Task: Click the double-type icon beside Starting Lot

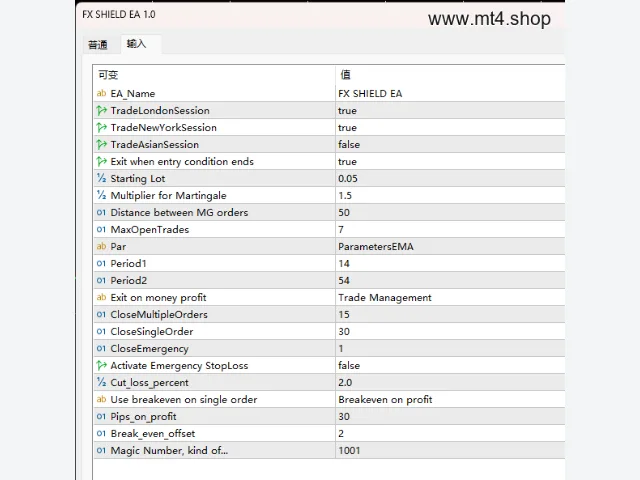Action: coord(102,178)
